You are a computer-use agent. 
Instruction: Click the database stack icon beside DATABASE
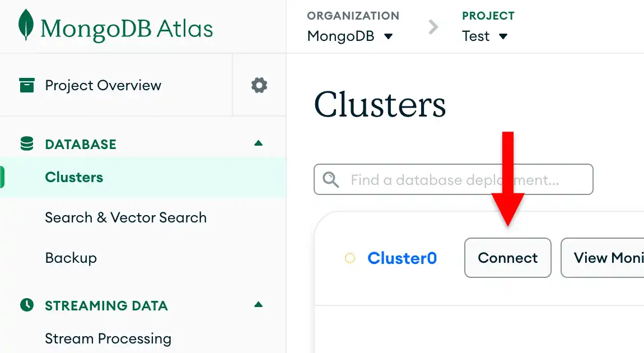click(26, 144)
